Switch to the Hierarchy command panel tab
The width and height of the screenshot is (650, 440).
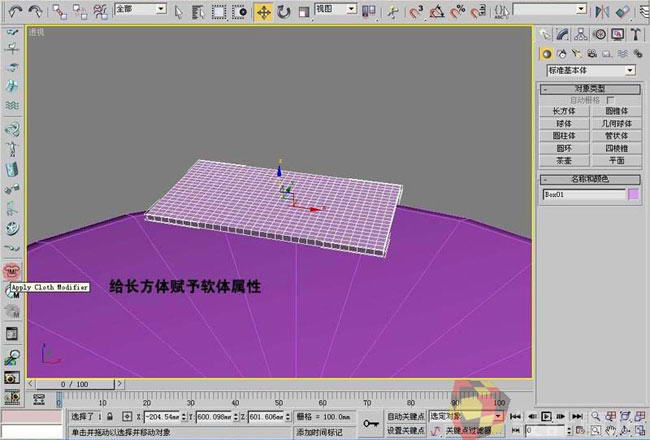[x=581, y=34]
